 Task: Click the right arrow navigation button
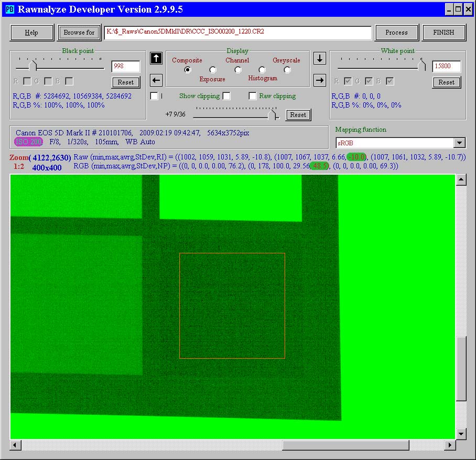(320, 80)
